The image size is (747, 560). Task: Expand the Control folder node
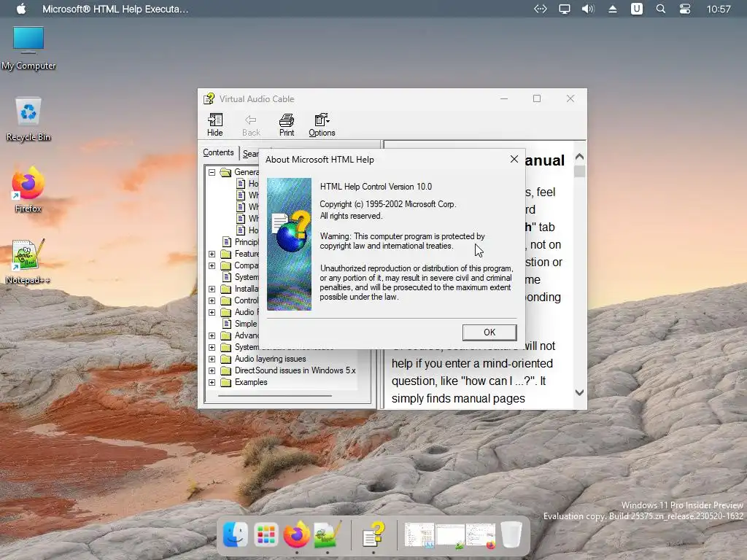click(212, 300)
